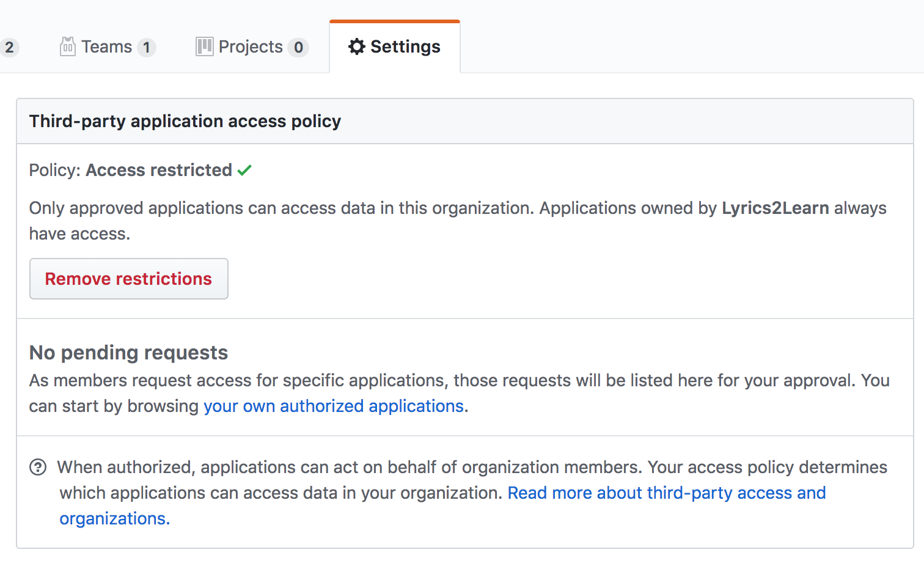Click the partially visible 2 counter badge

tap(10, 47)
